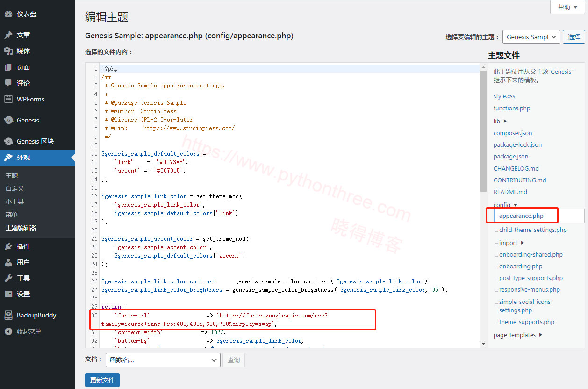Open the 帮助 dropdown tab
The width and height of the screenshot is (588, 389).
coord(567,7)
